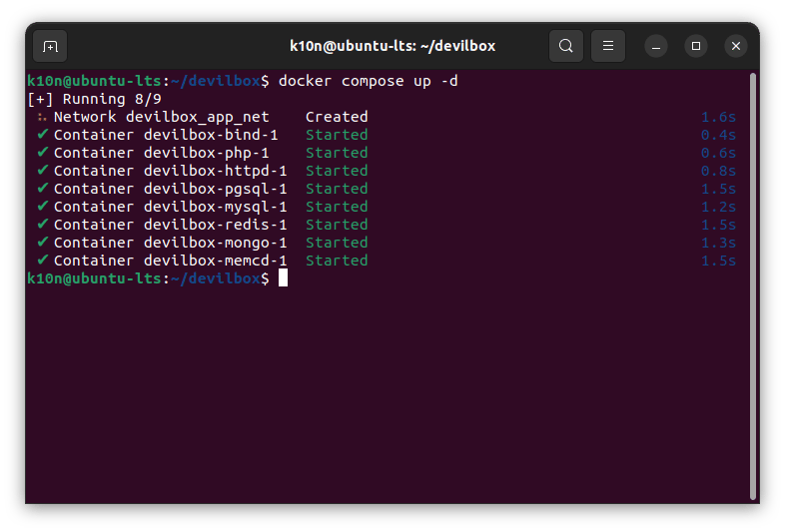Click the spinner icon before Network devilbox_app_net
This screenshot has height=532, width=785.
click(42, 117)
